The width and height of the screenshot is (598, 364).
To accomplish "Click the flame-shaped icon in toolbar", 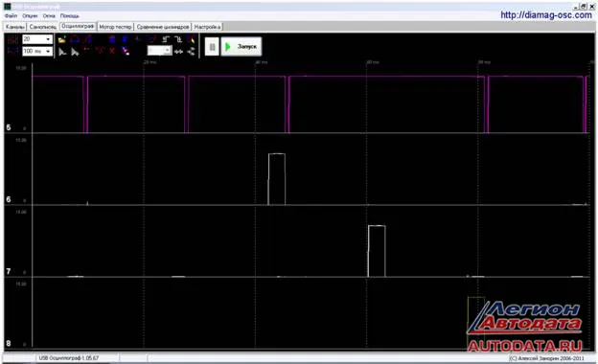I will [192, 39].
